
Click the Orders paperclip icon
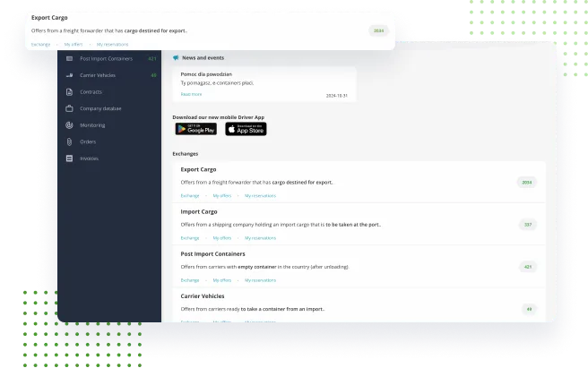(x=69, y=141)
